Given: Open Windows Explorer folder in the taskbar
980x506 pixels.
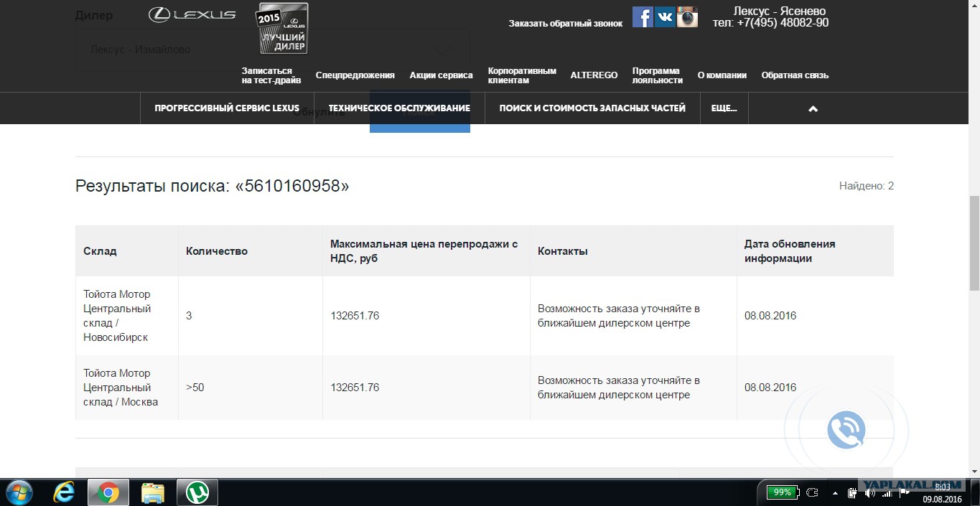Looking at the screenshot, I should tap(153, 492).
